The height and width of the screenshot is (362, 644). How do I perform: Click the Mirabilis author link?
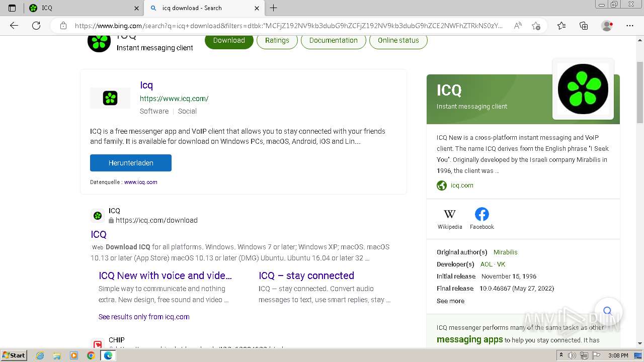(506, 252)
